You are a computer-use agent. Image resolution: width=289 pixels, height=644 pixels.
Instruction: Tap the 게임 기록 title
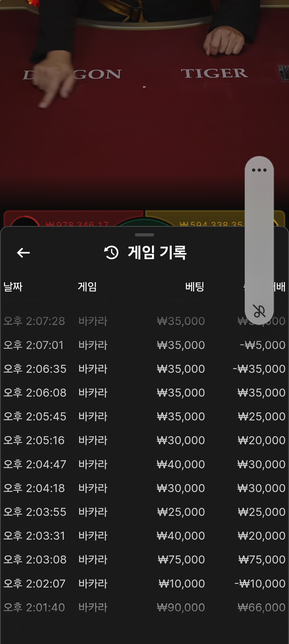tap(157, 252)
